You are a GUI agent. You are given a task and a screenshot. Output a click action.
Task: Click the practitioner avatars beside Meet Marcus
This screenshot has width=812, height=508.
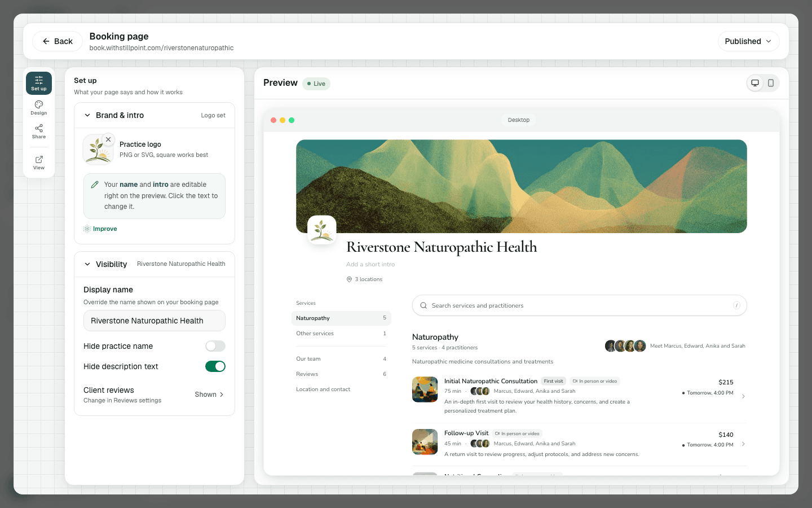(x=625, y=346)
